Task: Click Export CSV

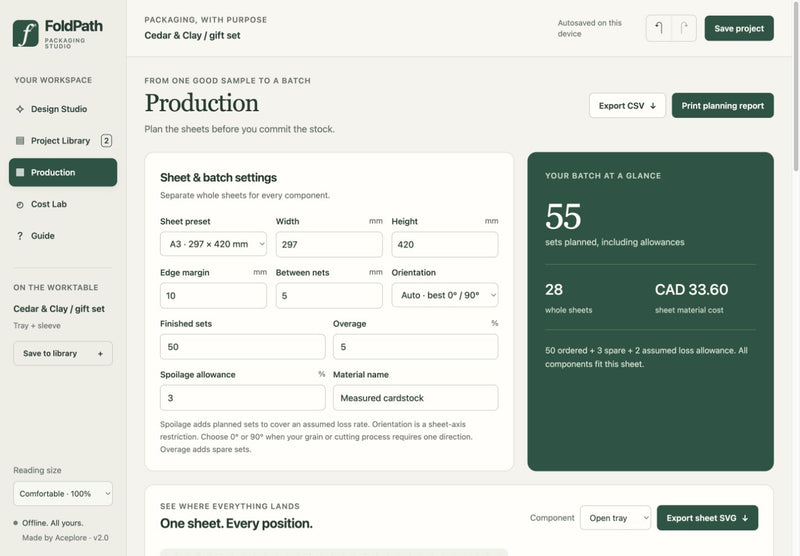Action: 627,106
